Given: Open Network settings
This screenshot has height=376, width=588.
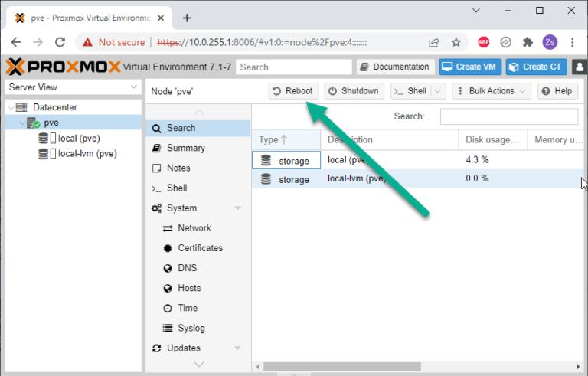Looking at the screenshot, I should (198, 228).
